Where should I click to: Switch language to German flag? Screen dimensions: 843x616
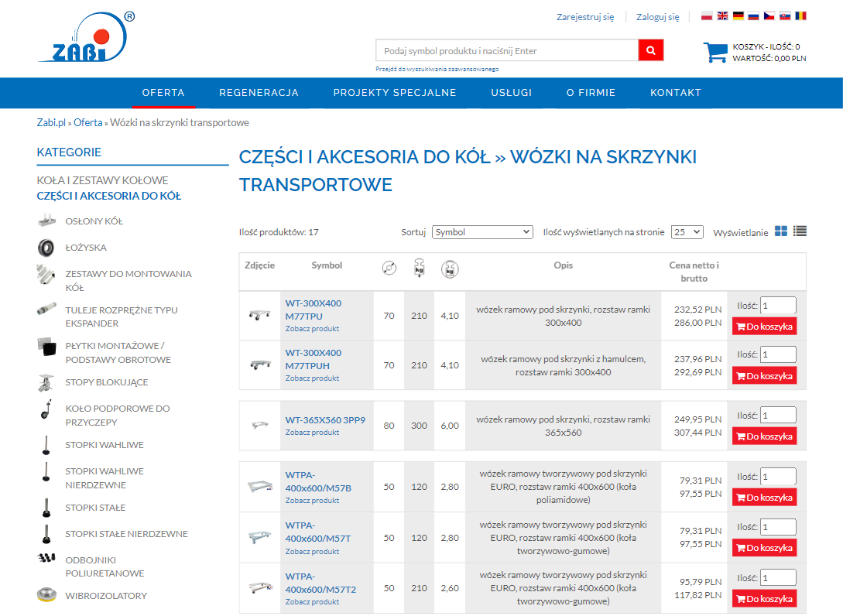click(x=738, y=15)
